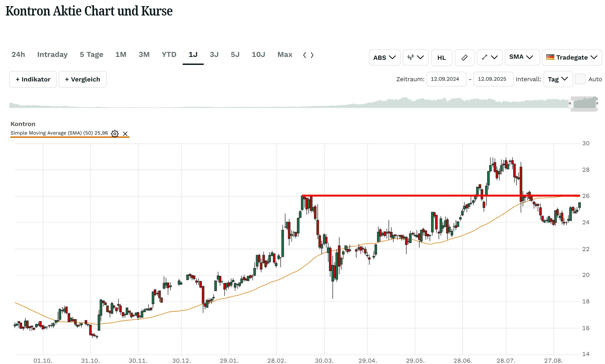Toggle the HL high-low markers

pos(442,57)
